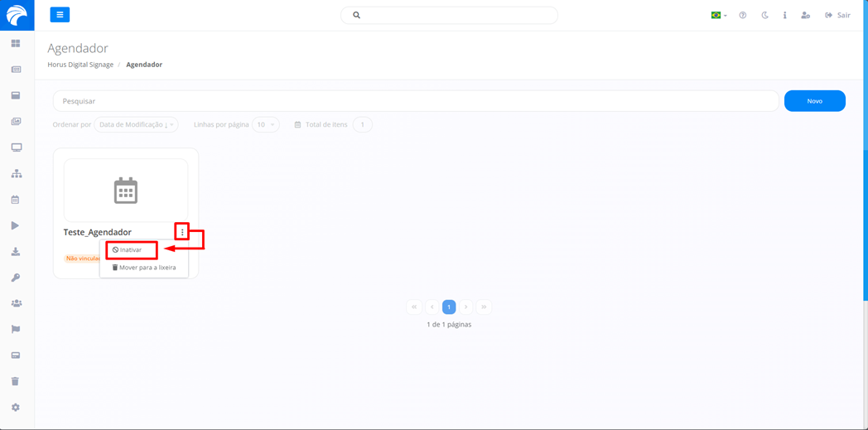868x430 pixels.
Task: Click the 'Pesquisar' search field
Action: (414, 101)
